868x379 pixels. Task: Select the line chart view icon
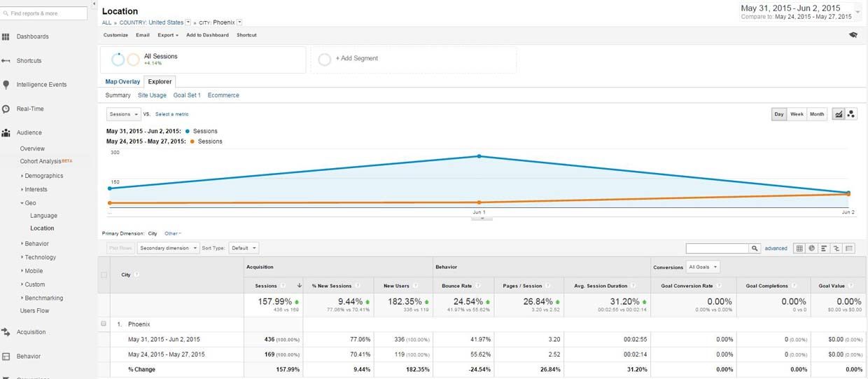pos(838,114)
